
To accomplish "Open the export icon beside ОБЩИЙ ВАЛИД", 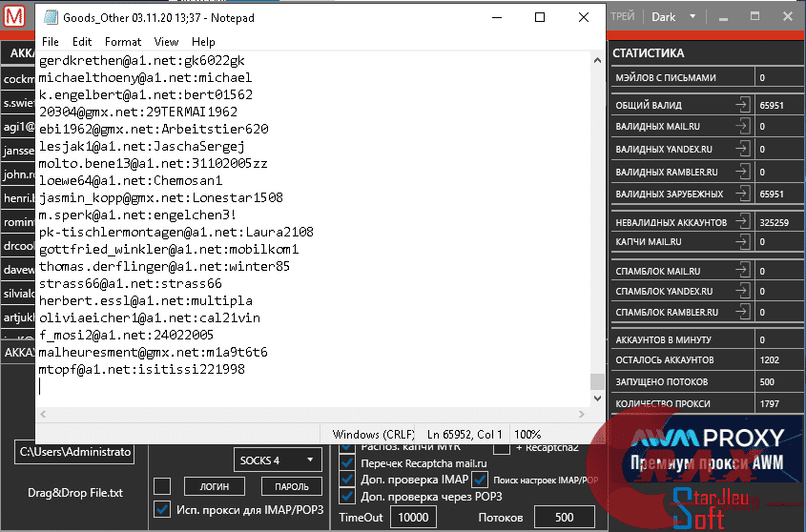I will coord(742,105).
